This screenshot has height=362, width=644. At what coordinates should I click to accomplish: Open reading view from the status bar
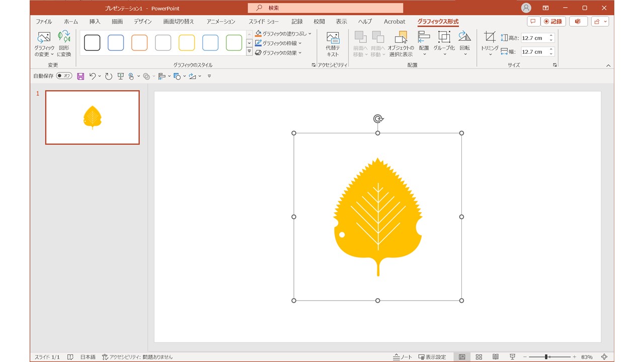495,357
